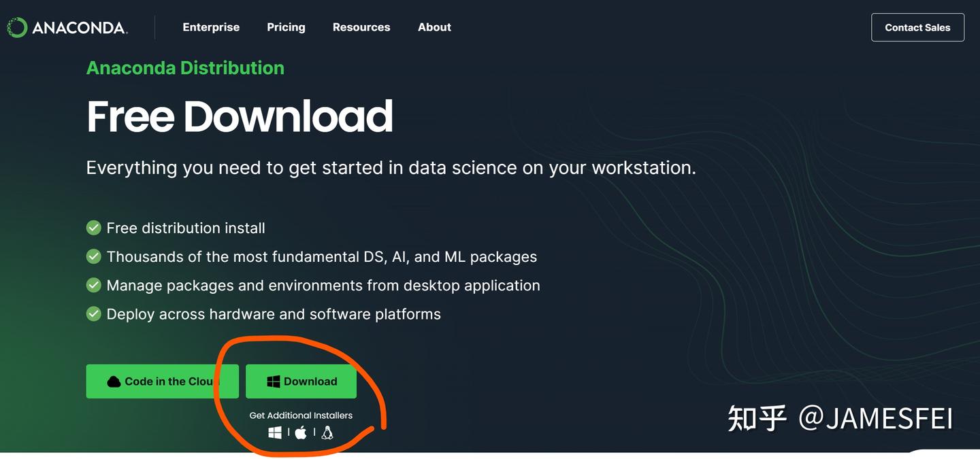This screenshot has width=980, height=459.
Task: Click the Anaconda logo in the header
Action: pos(67,28)
